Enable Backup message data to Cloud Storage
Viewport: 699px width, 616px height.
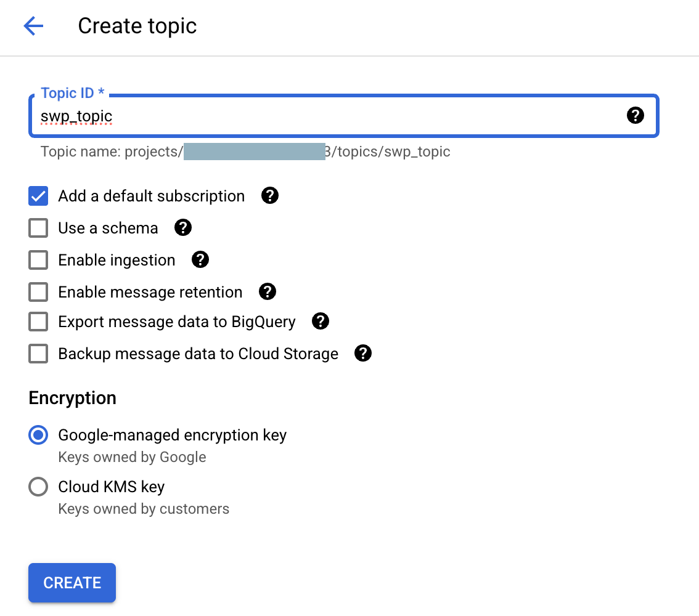pyautogui.click(x=38, y=353)
